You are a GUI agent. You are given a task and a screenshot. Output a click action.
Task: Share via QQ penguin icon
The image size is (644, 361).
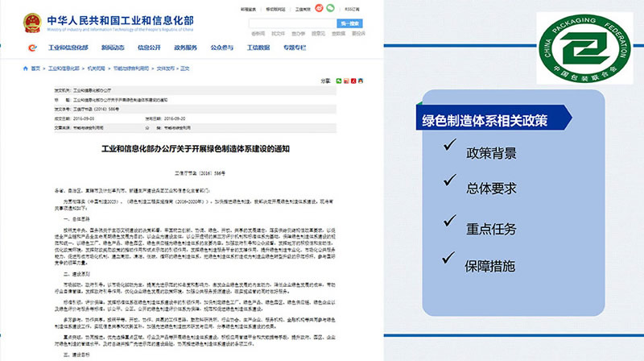point(360,81)
